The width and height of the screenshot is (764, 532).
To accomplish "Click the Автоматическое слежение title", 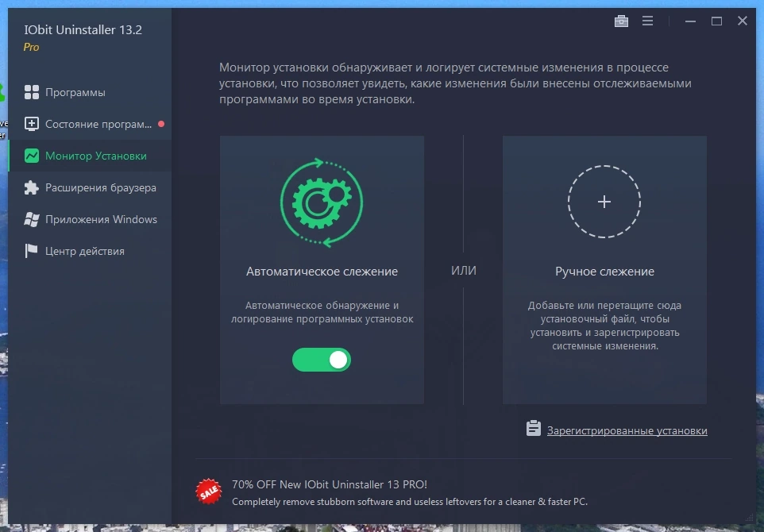I will coord(322,272).
